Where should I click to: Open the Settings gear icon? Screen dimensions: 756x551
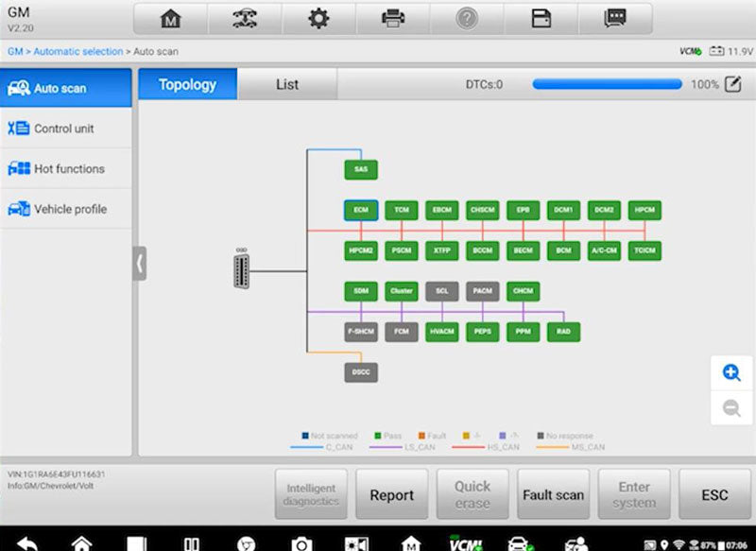pos(319,17)
